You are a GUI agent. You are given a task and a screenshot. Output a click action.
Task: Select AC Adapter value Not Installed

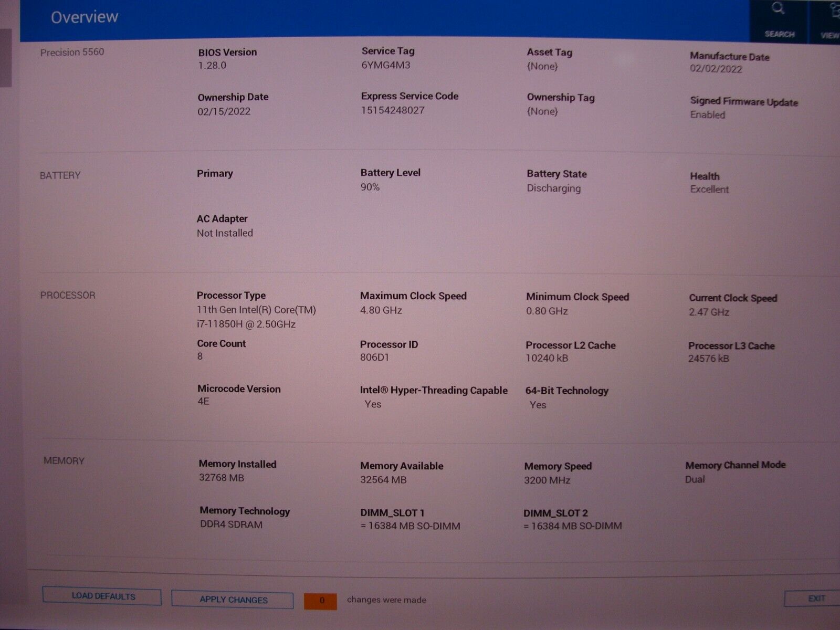(x=225, y=233)
